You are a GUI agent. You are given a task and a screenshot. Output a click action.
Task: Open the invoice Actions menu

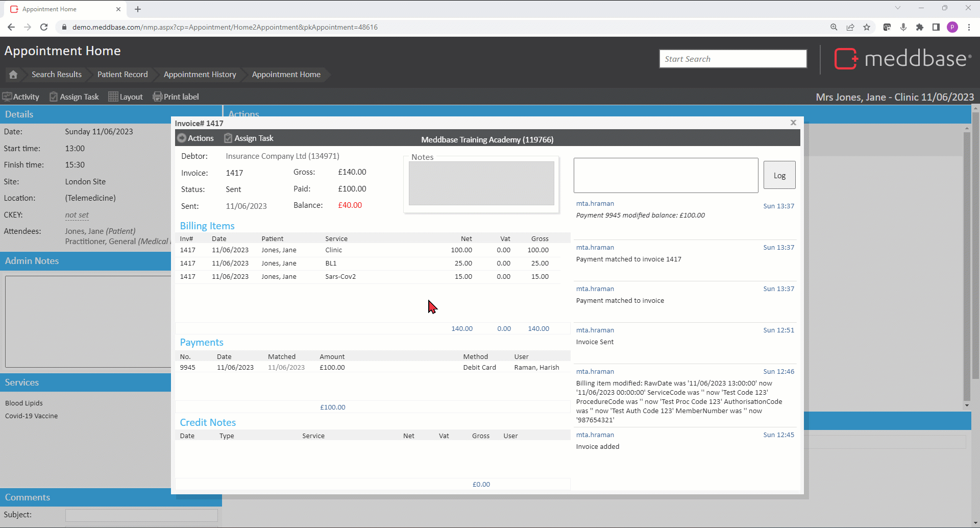click(x=195, y=138)
